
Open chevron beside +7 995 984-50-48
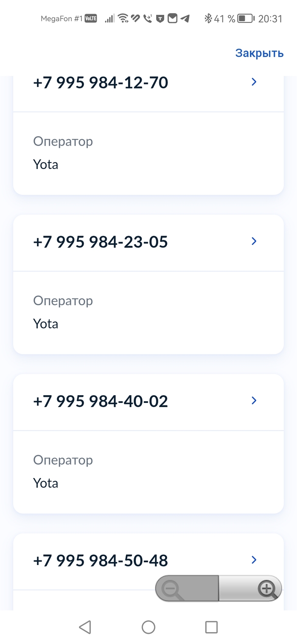[254, 560]
